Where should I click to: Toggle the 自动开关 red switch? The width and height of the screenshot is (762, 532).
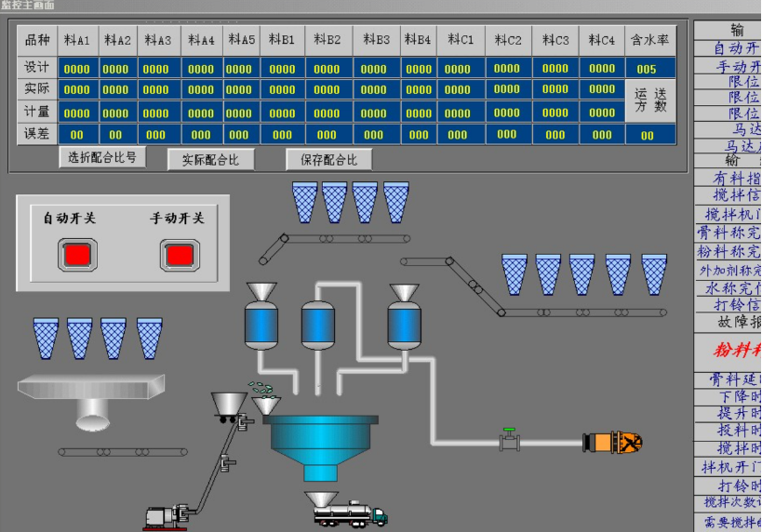tap(77, 253)
